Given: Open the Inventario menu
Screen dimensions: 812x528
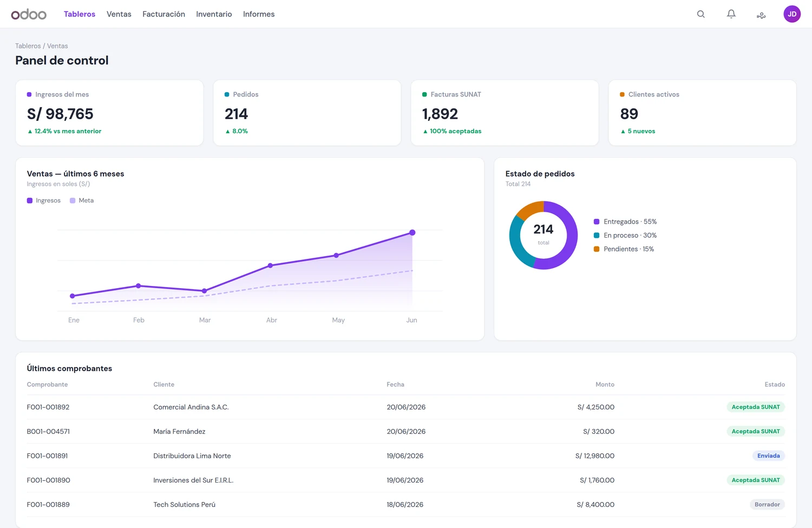Looking at the screenshot, I should (214, 14).
